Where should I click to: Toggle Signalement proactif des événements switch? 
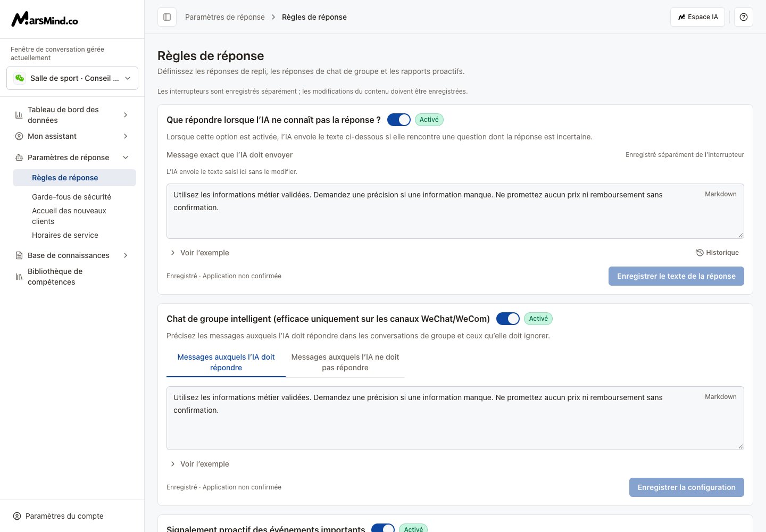pos(383,528)
